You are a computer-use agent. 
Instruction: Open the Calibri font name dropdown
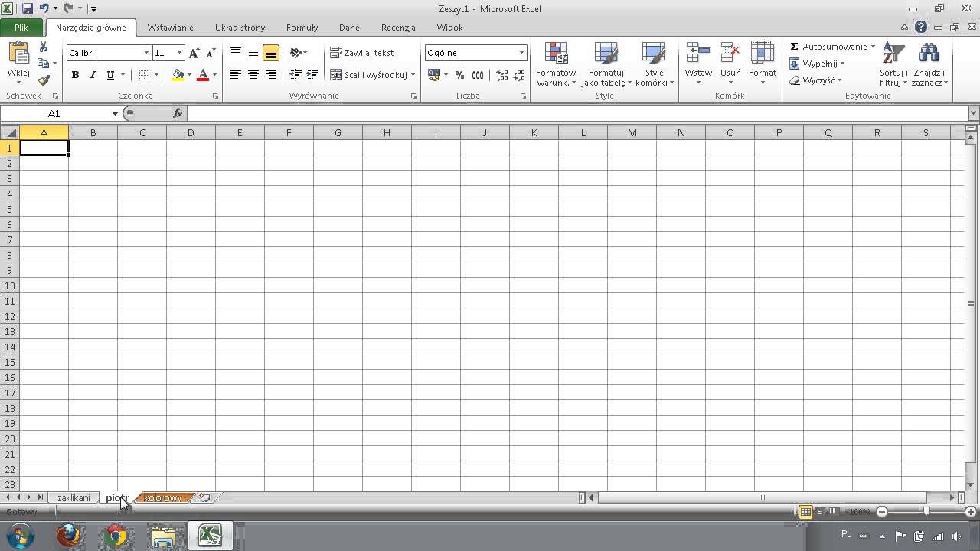[x=146, y=53]
